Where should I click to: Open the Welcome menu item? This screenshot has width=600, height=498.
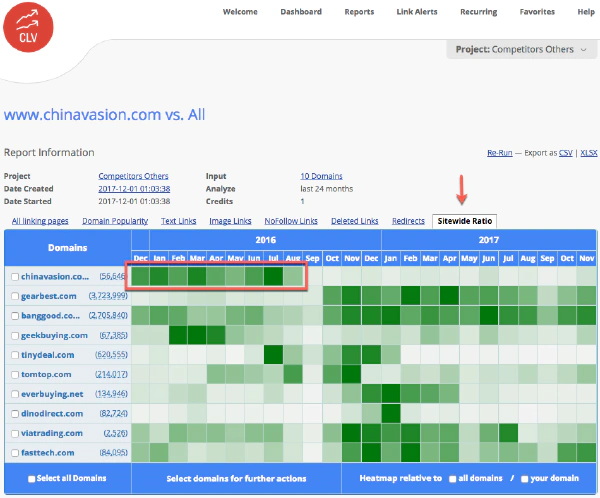[x=240, y=12]
